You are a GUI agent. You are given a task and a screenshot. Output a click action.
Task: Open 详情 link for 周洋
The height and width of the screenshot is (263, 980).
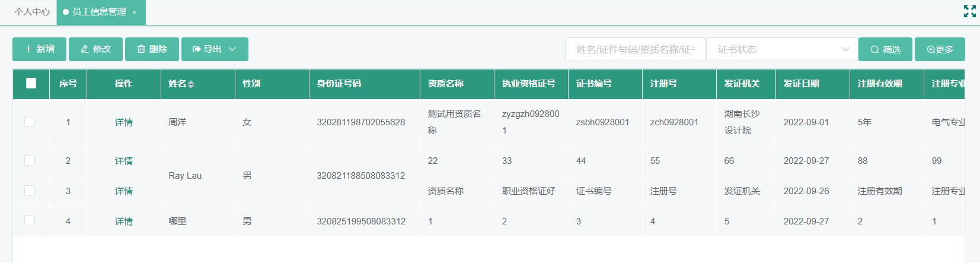(123, 122)
